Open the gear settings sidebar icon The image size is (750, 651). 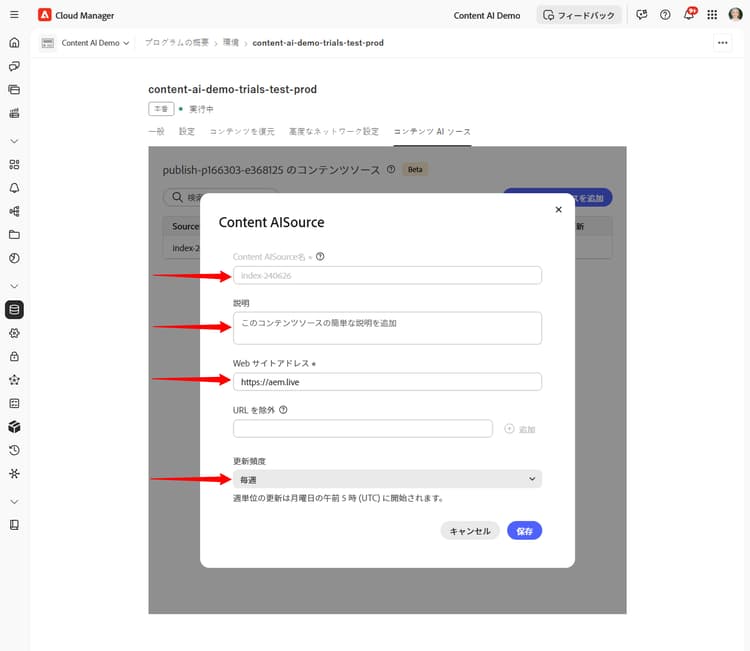pos(14,333)
